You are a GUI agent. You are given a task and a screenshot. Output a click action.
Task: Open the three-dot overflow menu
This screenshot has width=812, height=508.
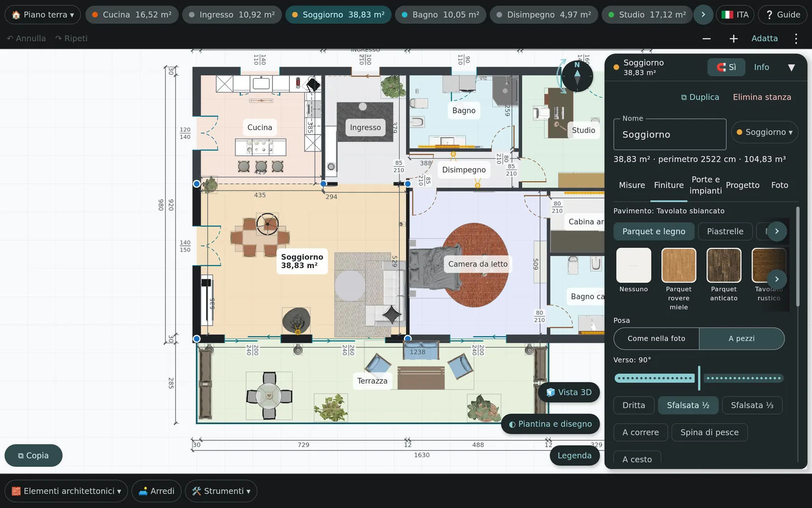click(x=796, y=39)
